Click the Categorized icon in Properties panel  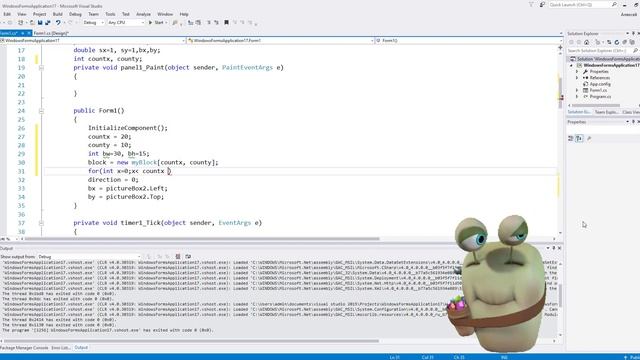[x=571, y=138]
